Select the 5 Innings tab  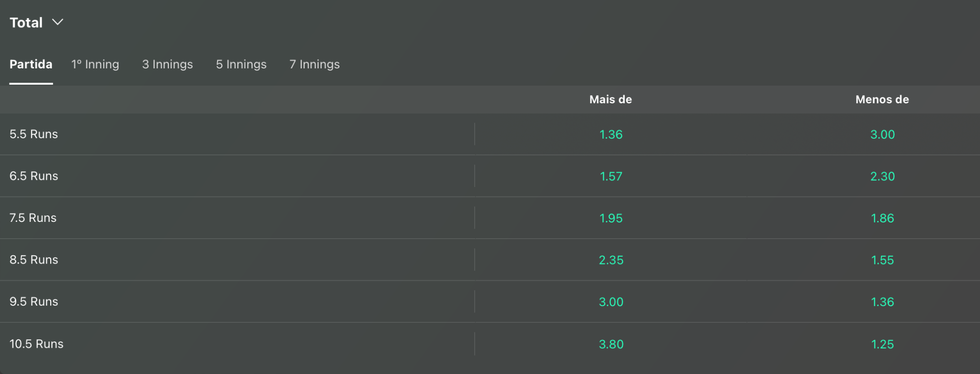pyautogui.click(x=241, y=64)
